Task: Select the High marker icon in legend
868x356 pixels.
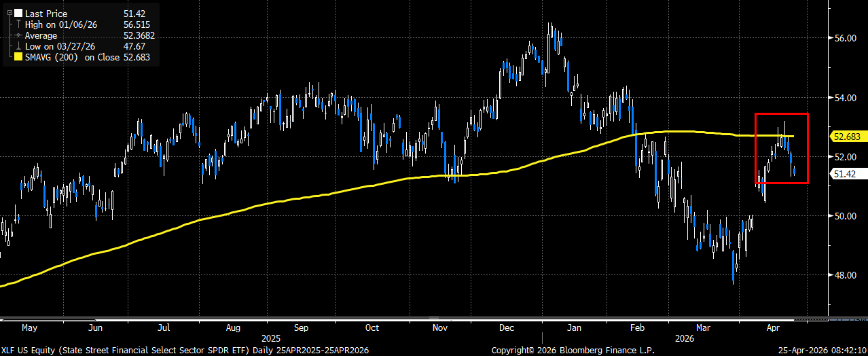Action: pos(18,24)
